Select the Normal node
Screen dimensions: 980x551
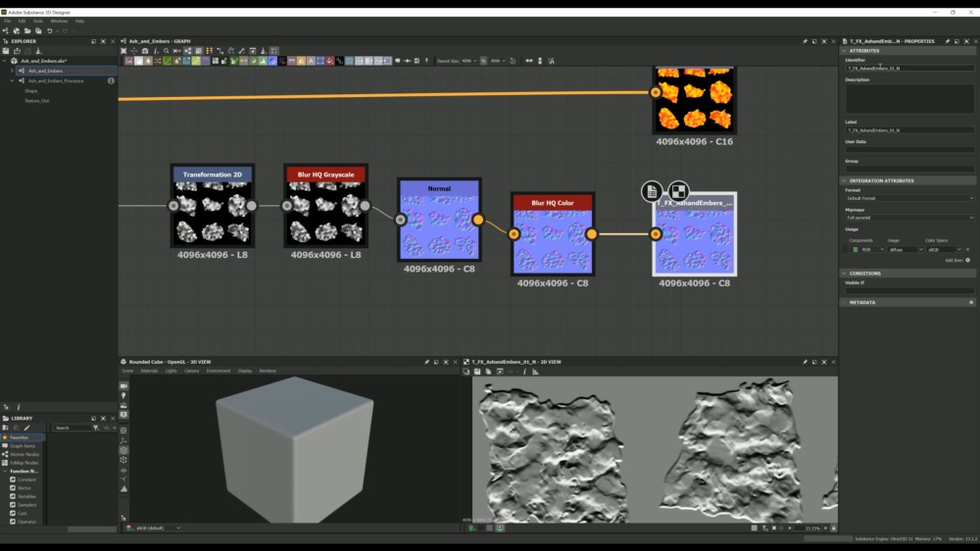pos(439,220)
